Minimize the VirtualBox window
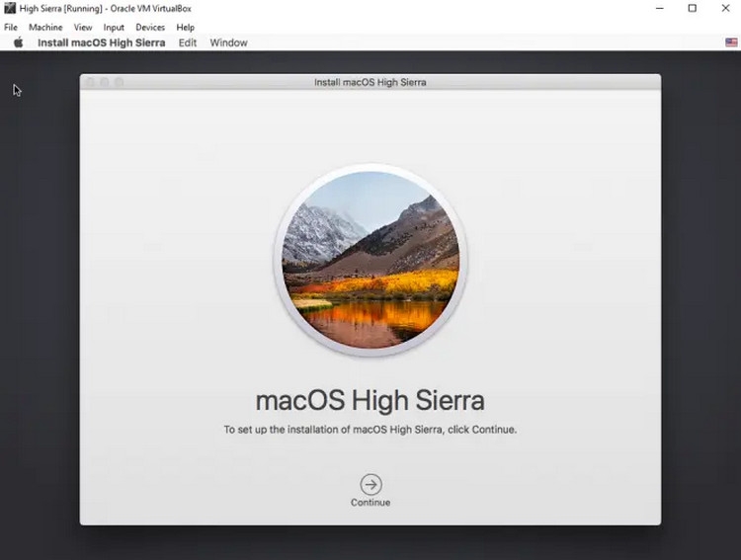The height and width of the screenshot is (560, 741). [660, 8]
